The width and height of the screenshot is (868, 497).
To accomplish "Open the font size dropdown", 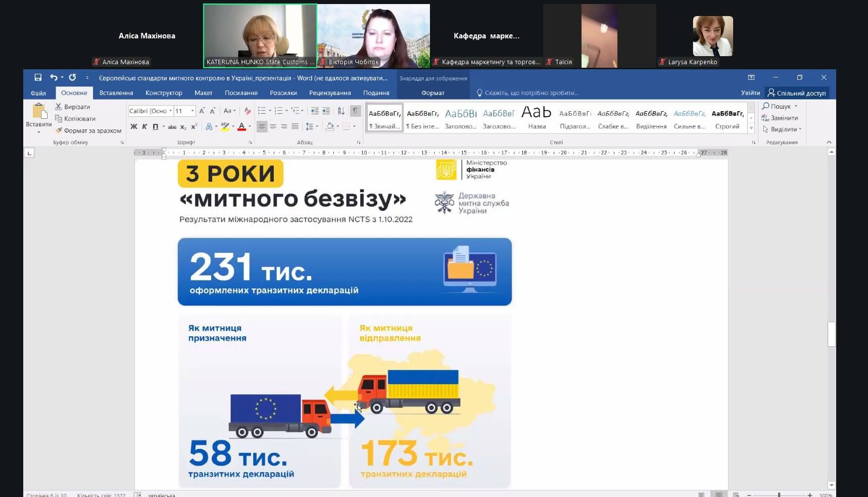I will (192, 111).
